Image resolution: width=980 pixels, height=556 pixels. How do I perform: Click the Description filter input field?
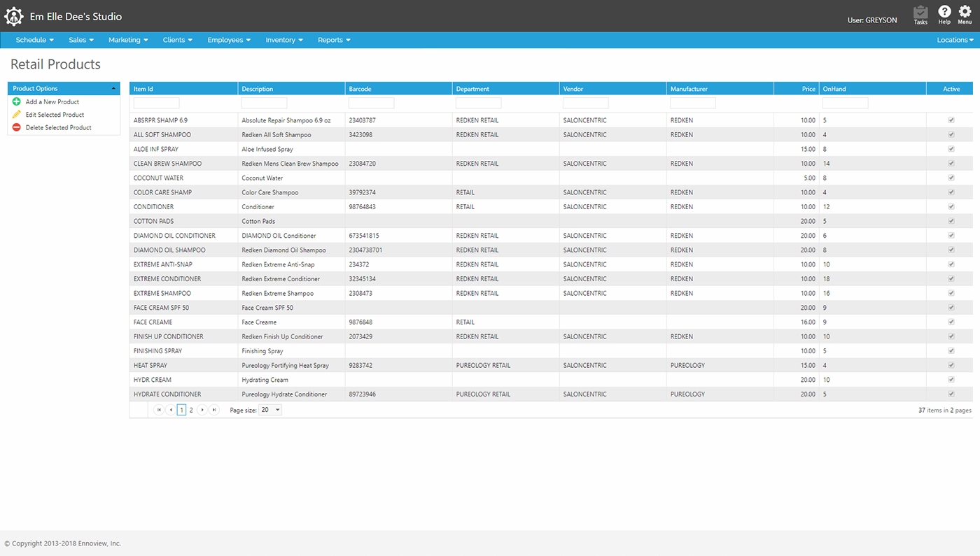tap(264, 103)
